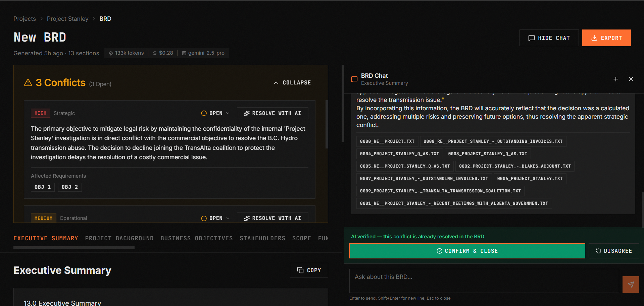
Task: Resolve the HIGH Strategic conflict with AI
Action: point(272,113)
